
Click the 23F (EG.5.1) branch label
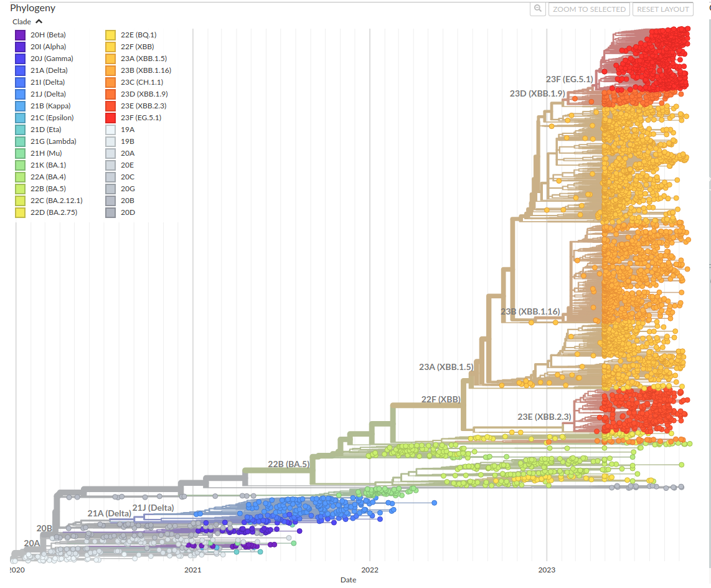[x=569, y=79]
